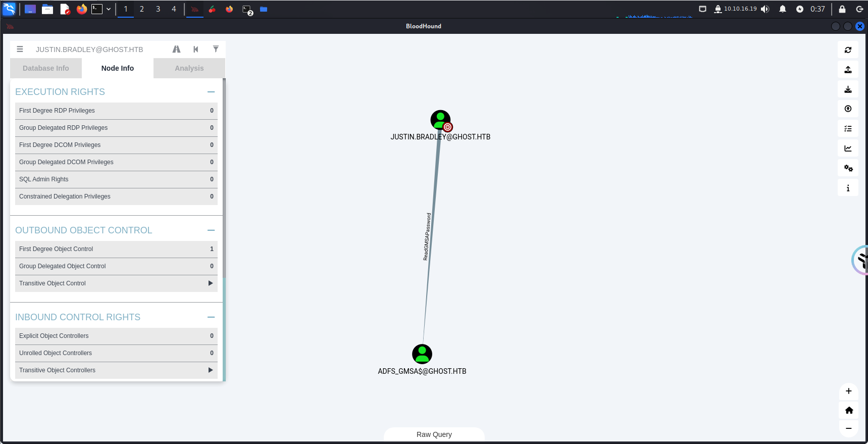Run Transitive Object Control query

coord(116,283)
